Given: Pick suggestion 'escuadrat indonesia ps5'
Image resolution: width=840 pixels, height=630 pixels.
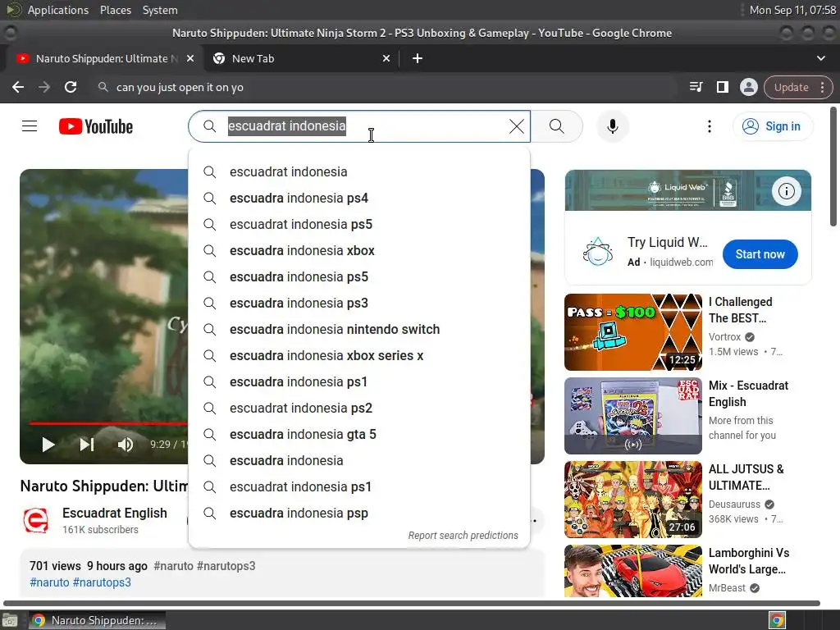Looking at the screenshot, I should [359, 225].
